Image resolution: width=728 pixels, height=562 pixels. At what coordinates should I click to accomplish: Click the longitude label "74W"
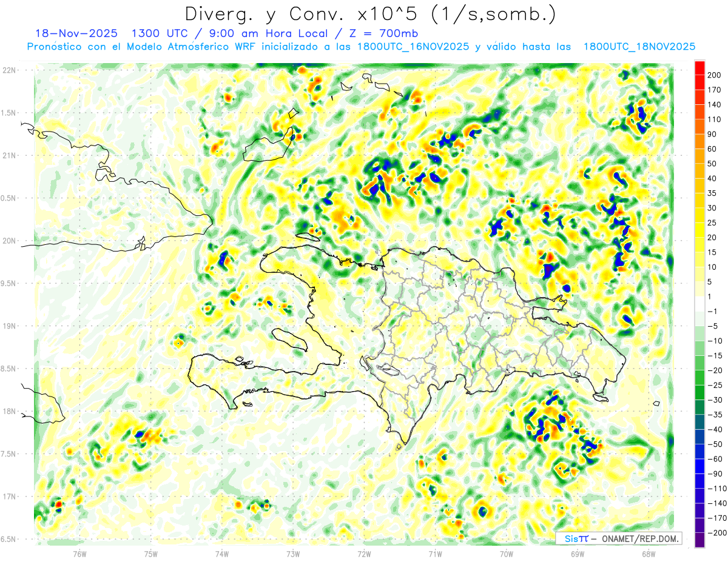(221, 554)
